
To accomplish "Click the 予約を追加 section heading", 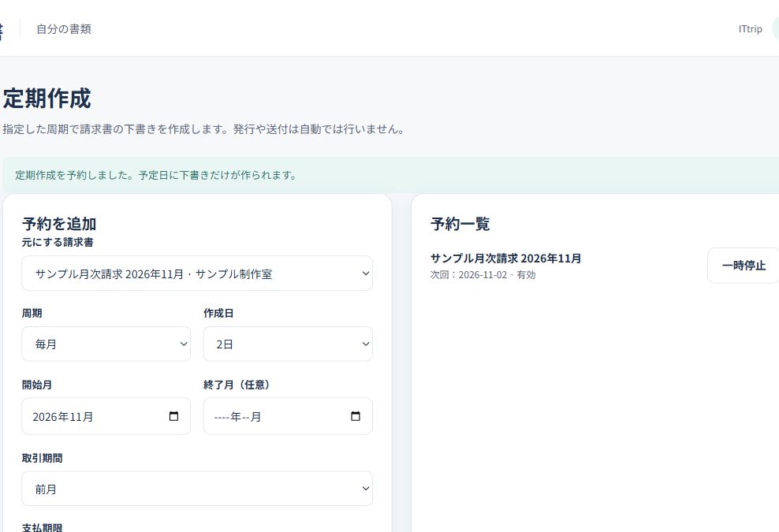I will pos(59,224).
